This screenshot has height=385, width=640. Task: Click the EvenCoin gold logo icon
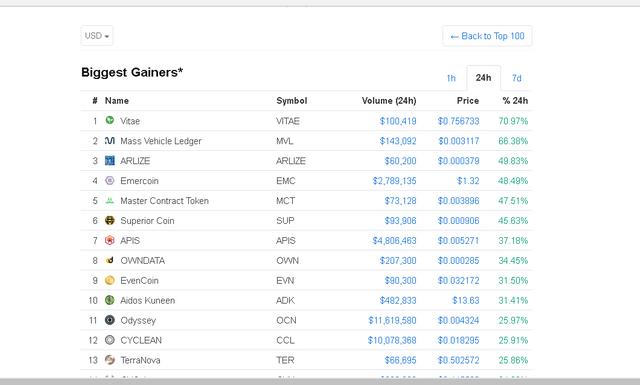pos(110,280)
